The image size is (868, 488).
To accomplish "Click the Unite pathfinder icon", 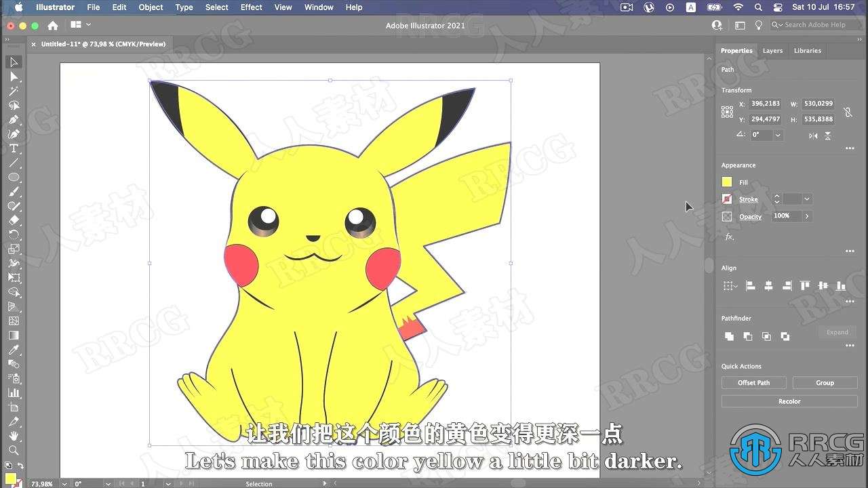I will pyautogui.click(x=729, y=336).
